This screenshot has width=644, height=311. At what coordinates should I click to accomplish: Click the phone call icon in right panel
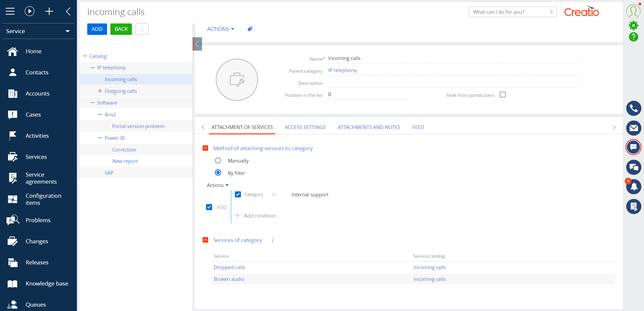[x=633, y=108]
